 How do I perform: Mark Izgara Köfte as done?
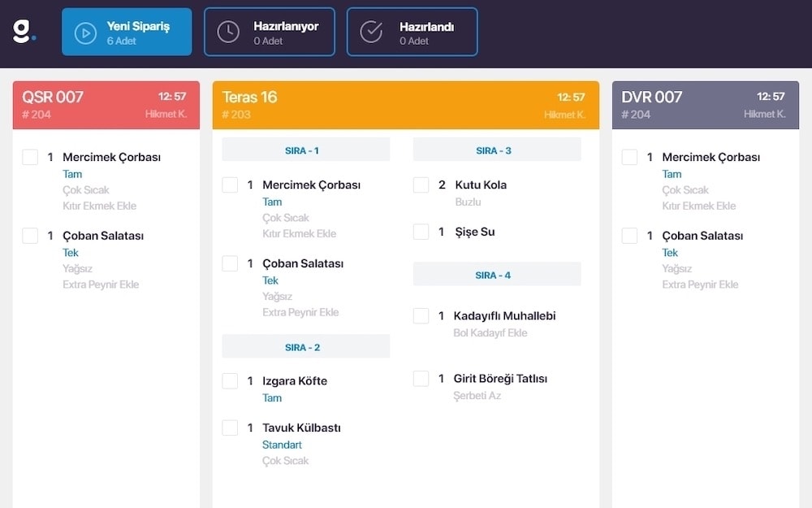[230, 381]
